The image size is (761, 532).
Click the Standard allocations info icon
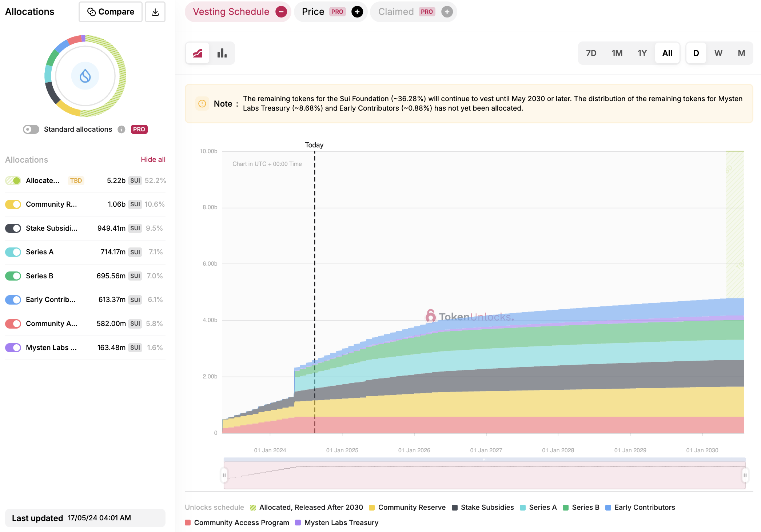click(x=121, y=130)
